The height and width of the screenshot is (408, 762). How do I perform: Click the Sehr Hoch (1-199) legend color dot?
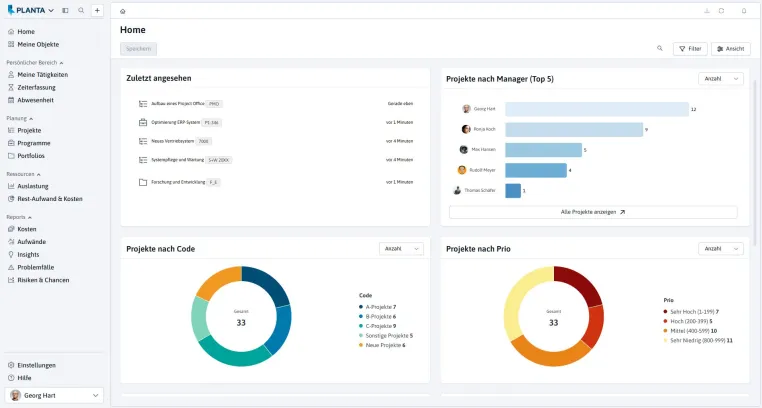coord(665,312)
